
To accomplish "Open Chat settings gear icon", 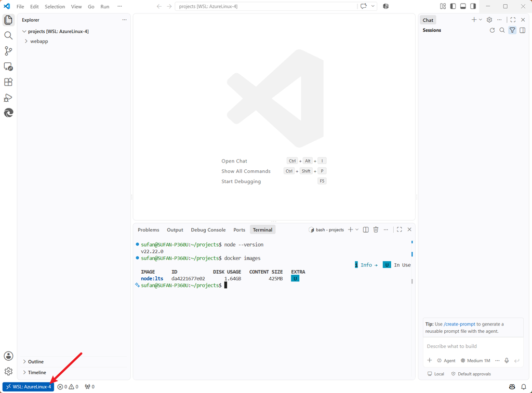I will (489, 20).
